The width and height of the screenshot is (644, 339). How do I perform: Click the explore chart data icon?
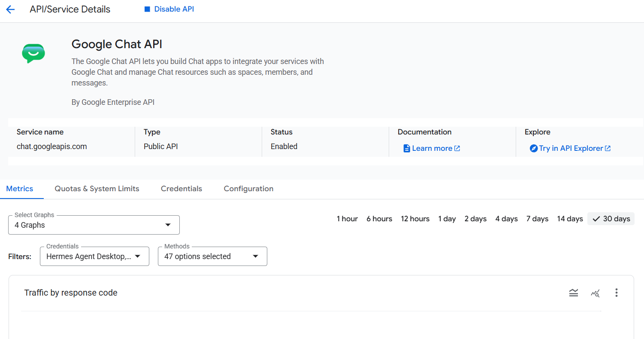(595, 293)
